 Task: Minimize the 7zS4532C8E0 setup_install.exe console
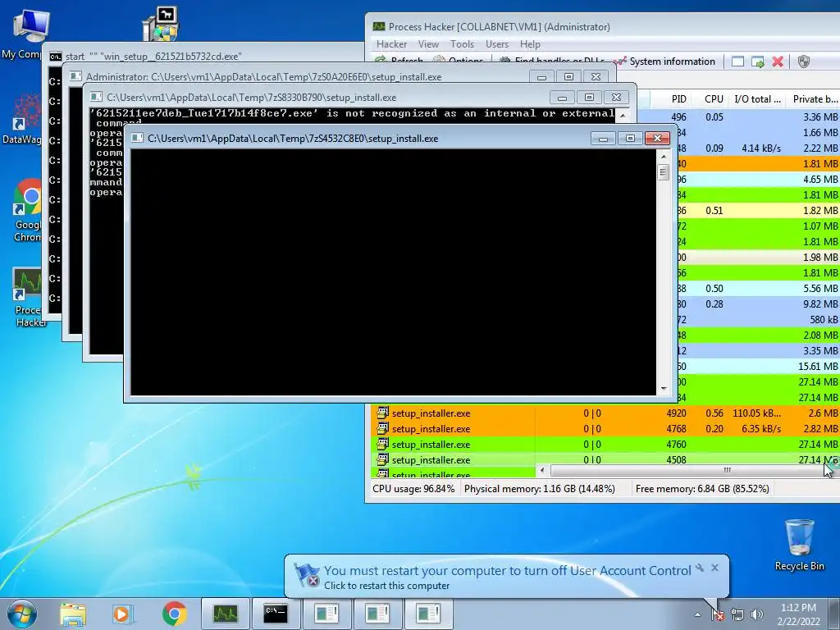[603, 138]
